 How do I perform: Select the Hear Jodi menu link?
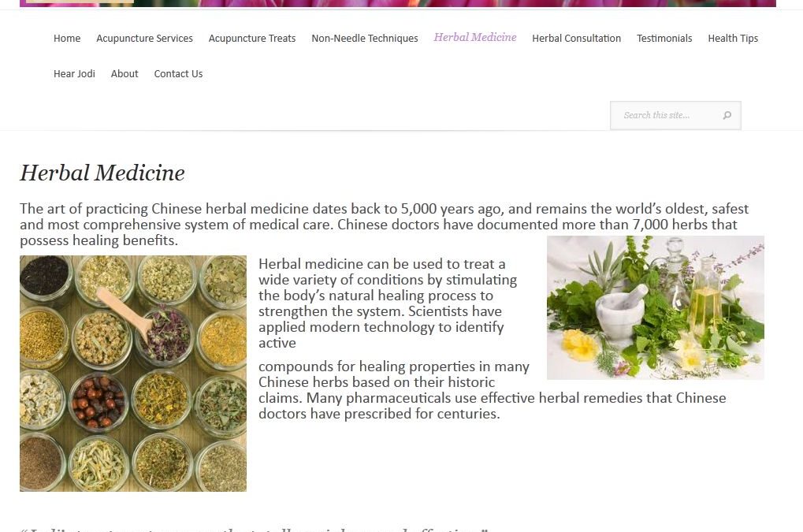click(74, 74)
